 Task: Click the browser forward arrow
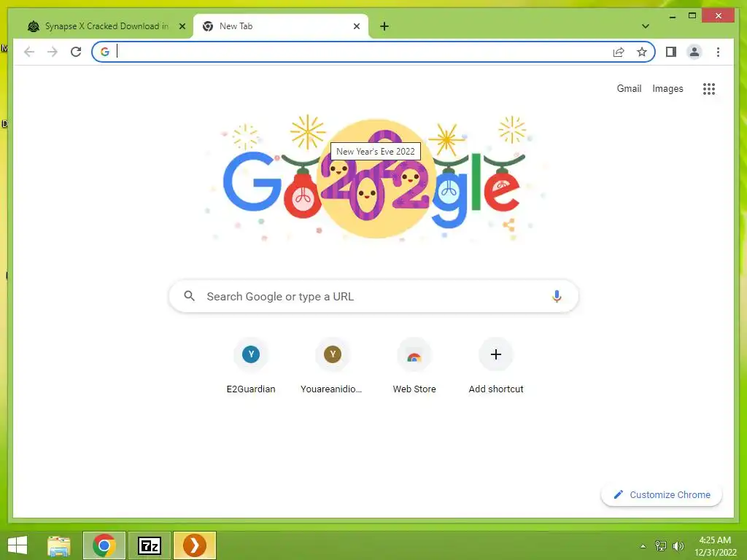tap(53, 52)
